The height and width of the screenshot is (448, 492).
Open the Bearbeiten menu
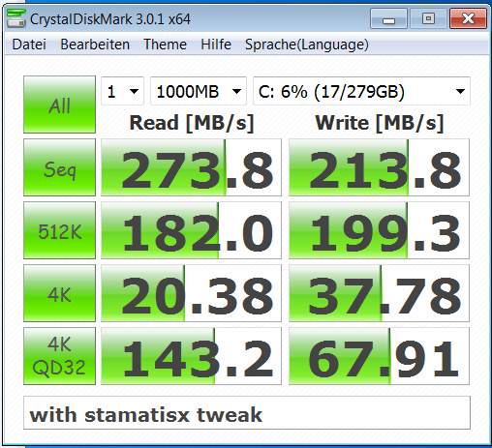[95, 45]
